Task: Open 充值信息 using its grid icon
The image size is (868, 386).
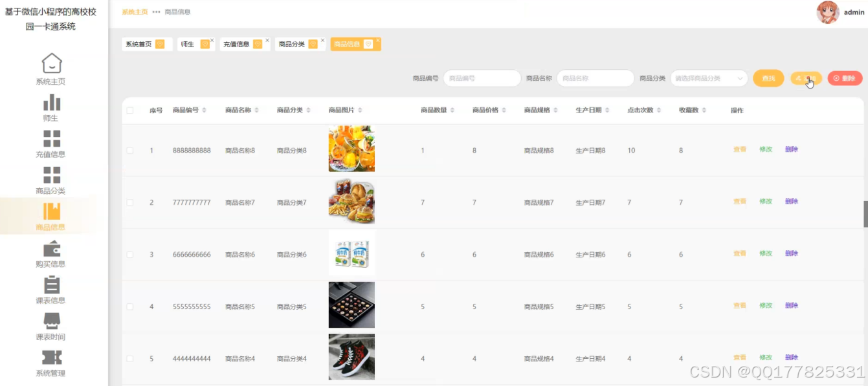Action: [x=51, y=136]
